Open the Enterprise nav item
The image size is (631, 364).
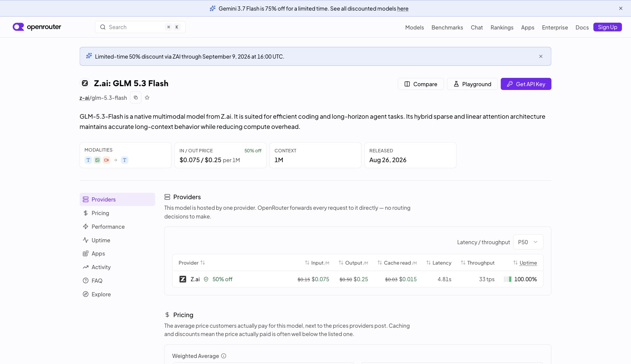click(x=555, y=28)
